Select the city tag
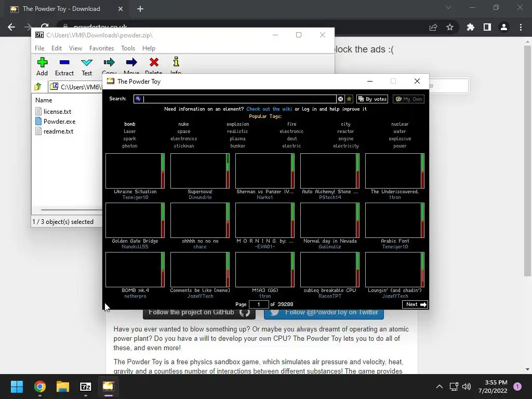This screenshot has width=532, height=399. tap(345, 124)
